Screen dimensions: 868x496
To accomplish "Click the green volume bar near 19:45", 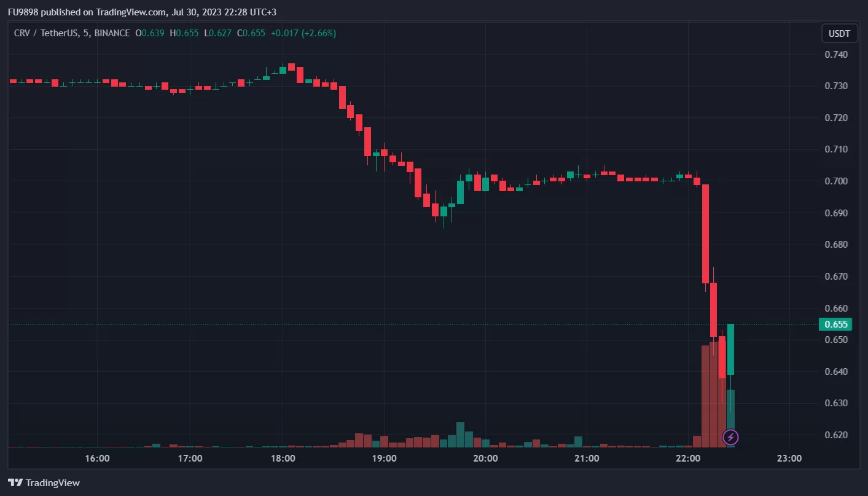I will tap(460, 434).
